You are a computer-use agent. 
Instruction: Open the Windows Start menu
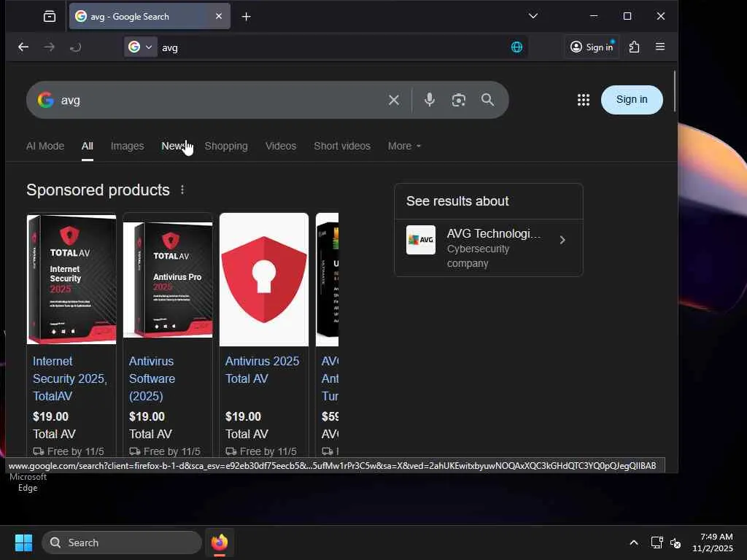23,542
